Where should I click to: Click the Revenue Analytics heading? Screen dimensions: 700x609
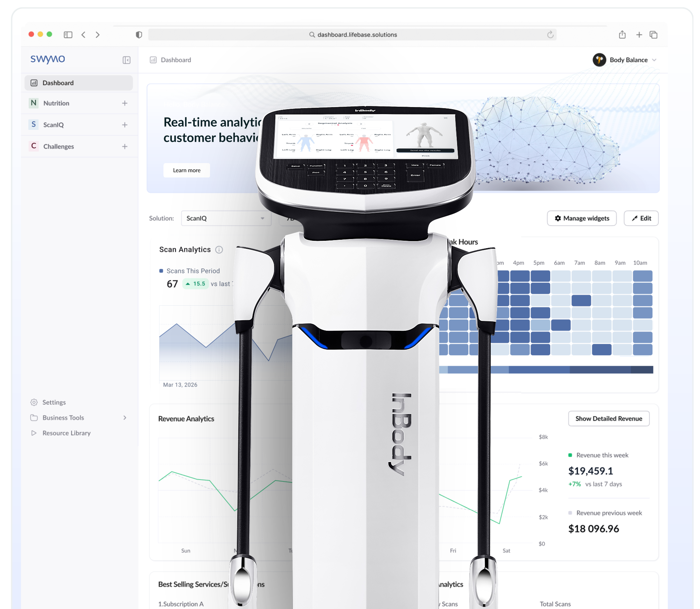point(186,419)
